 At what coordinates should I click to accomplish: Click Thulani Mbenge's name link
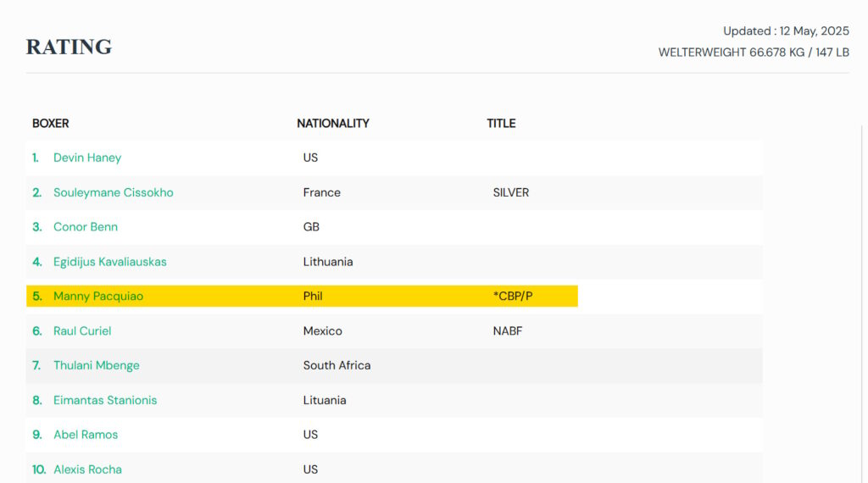(x=97, y=366)
